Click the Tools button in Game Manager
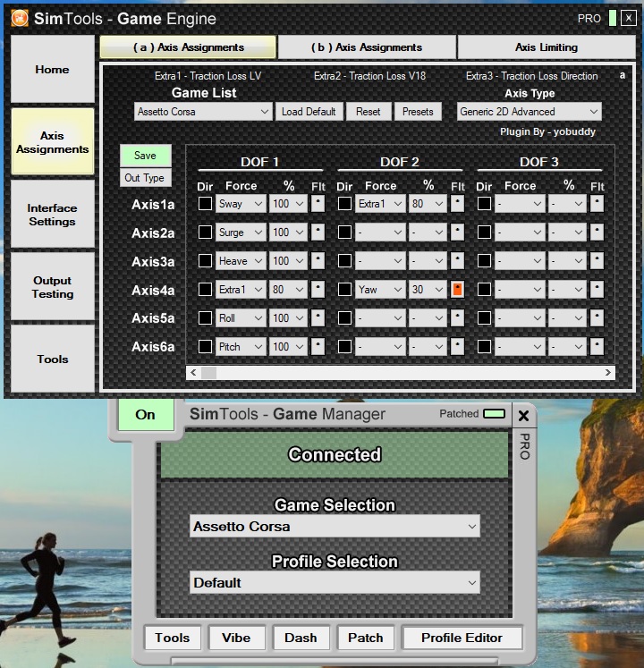The image size is (644, 668). [173, 638]
